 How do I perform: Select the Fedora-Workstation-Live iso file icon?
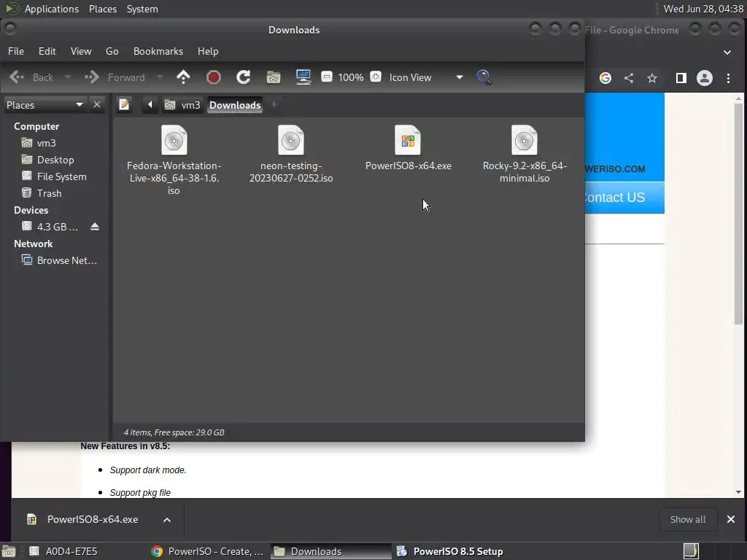tap(174, 140)
